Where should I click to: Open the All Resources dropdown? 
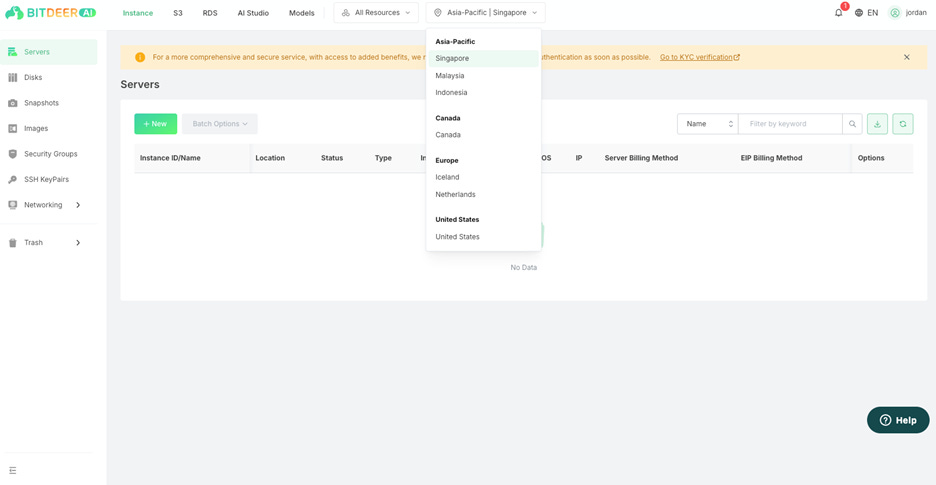click(376, 13)
